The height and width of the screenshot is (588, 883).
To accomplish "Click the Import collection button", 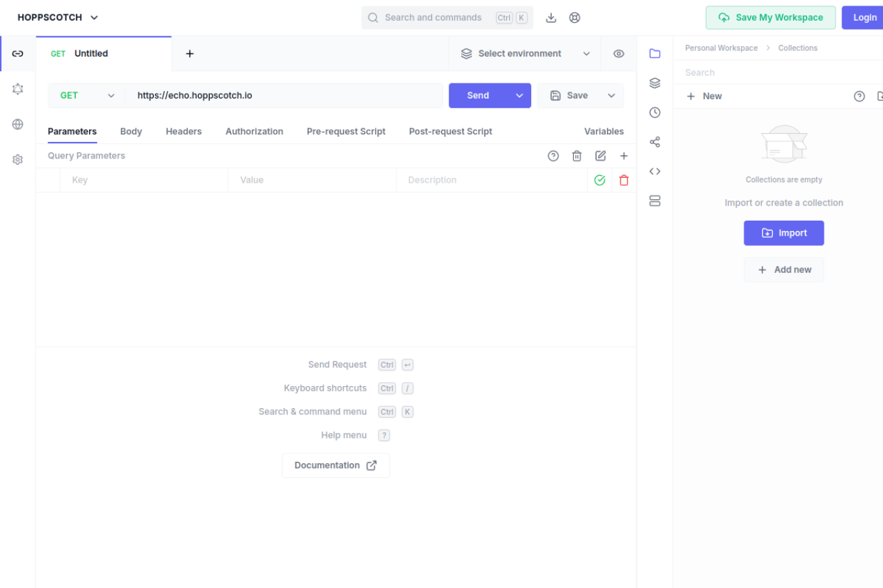I will tap(784, 233).
